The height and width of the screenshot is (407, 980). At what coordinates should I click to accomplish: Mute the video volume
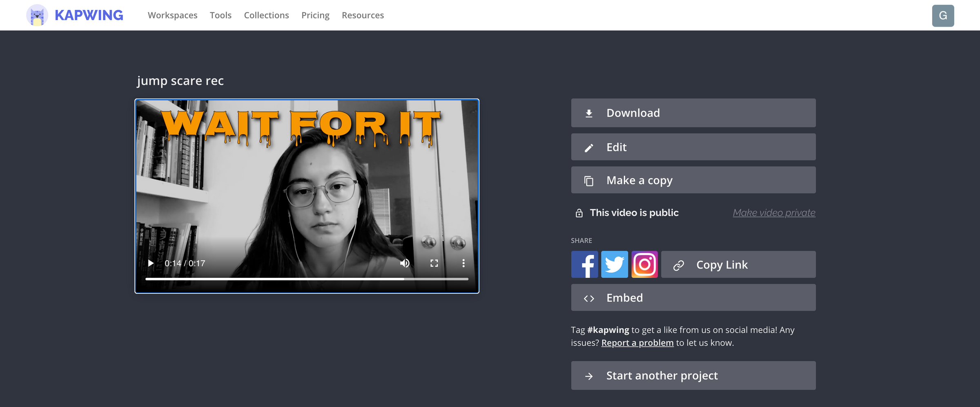[x=405, y=263]
